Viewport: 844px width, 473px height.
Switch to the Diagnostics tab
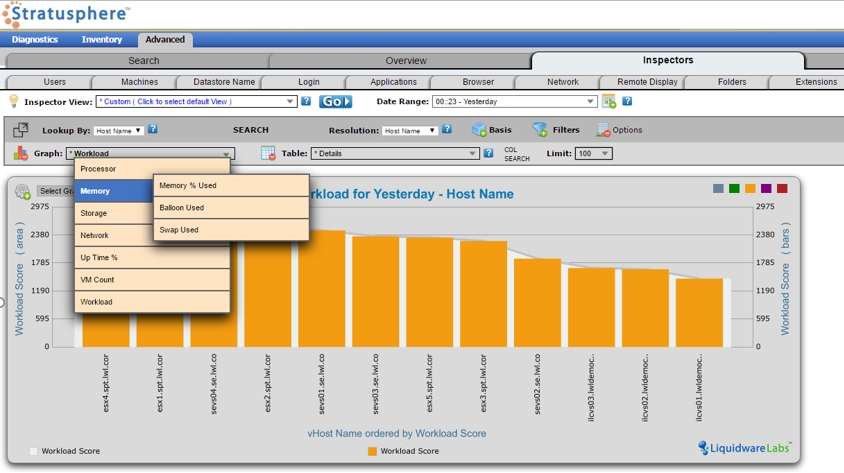tap(34, 39)
